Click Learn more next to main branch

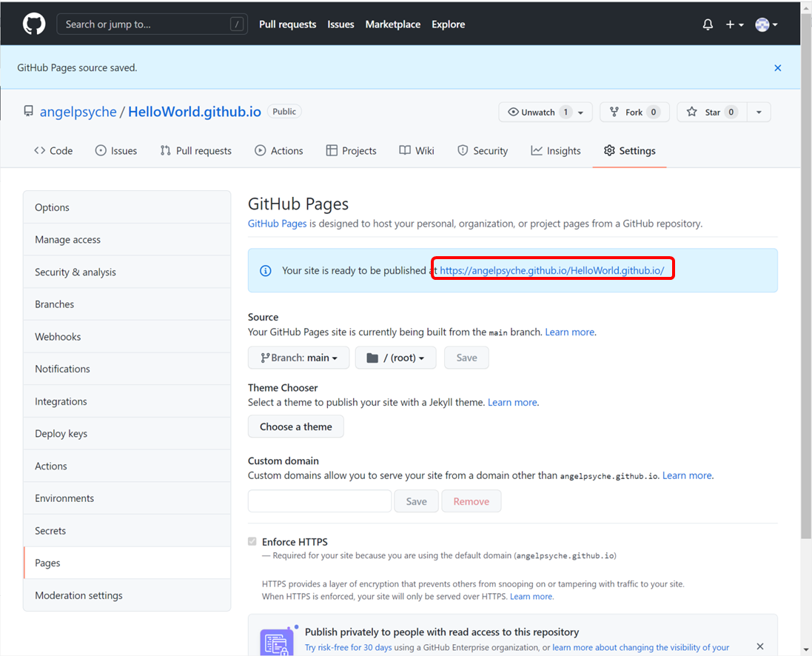coord(570,332)
